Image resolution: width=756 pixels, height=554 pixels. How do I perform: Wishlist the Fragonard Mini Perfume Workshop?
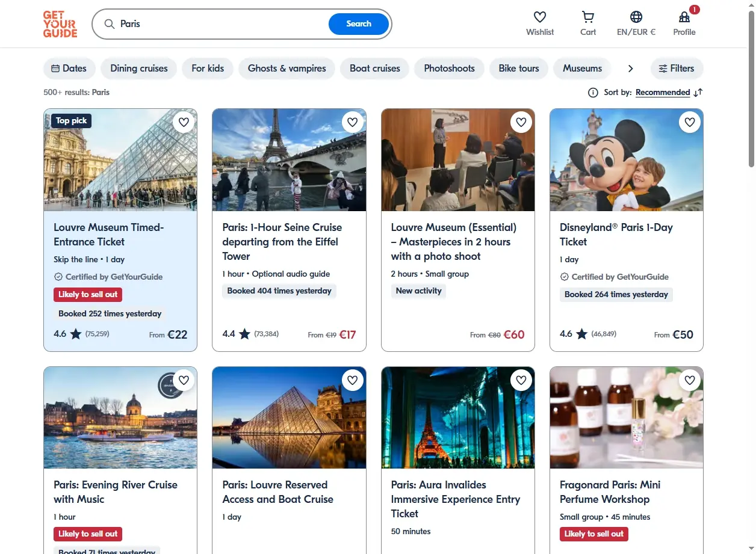(690, 380)
